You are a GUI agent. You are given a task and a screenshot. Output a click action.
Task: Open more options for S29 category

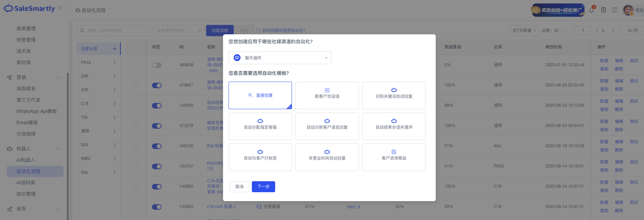[115, 145]
